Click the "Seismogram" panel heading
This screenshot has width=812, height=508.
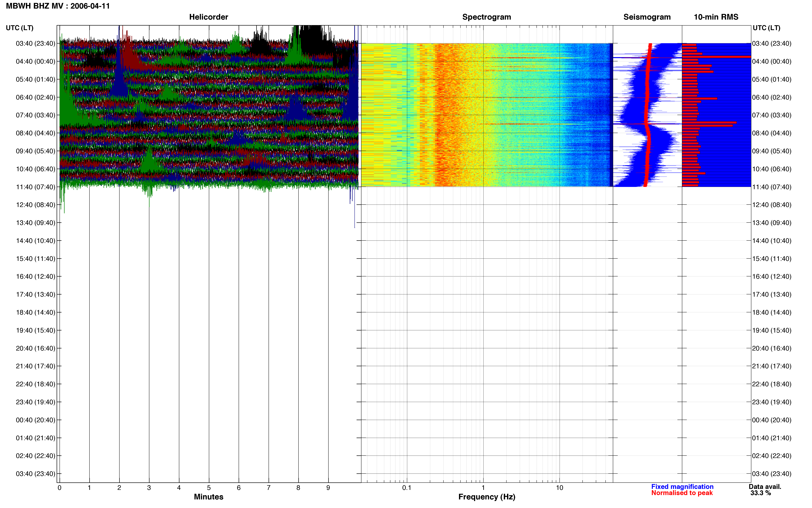point(647,17)
